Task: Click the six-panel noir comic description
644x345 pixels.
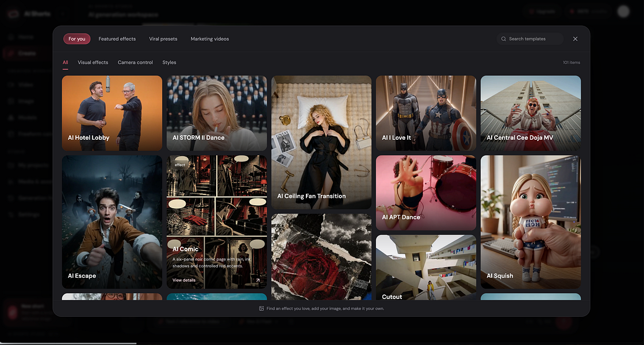Action: 211,262
